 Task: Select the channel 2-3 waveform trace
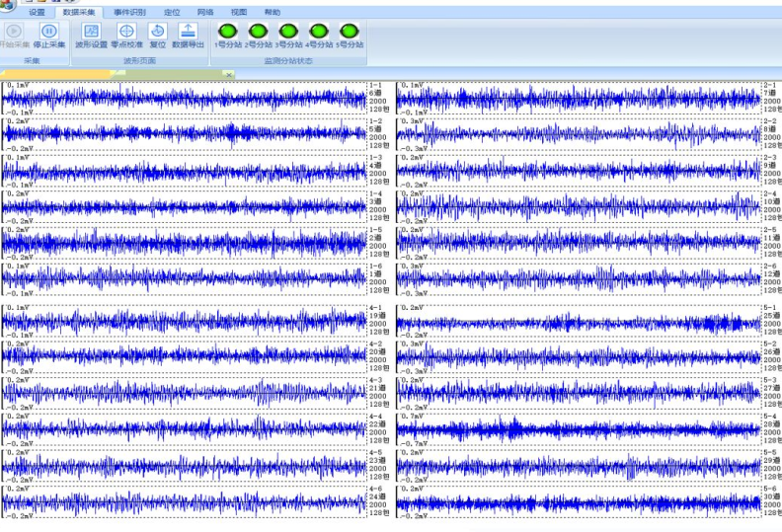tap(579, 171)
